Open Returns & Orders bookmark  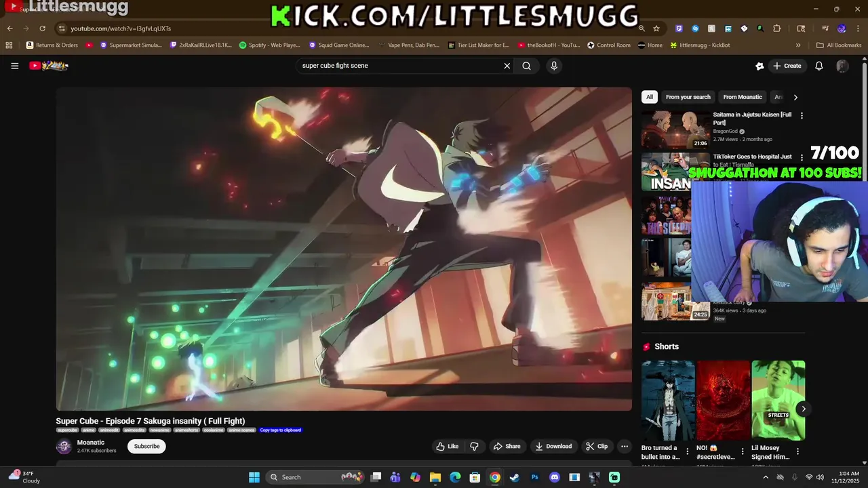[x=52, y=45]
